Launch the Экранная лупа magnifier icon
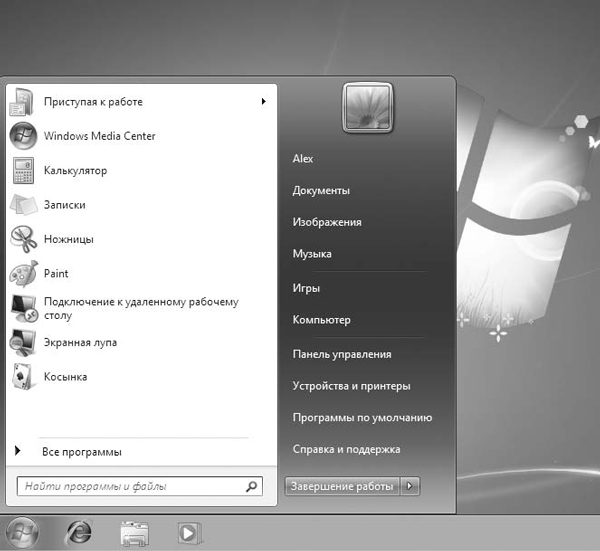This screenshot has height=551, width=600. pos(23,342)
